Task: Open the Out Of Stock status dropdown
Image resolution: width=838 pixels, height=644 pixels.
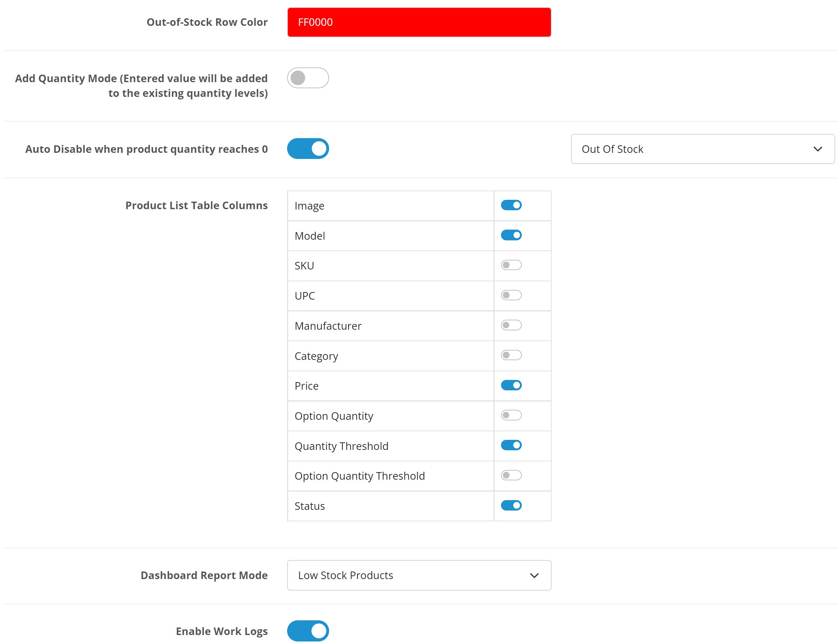Action: click(x=702, y=149)
